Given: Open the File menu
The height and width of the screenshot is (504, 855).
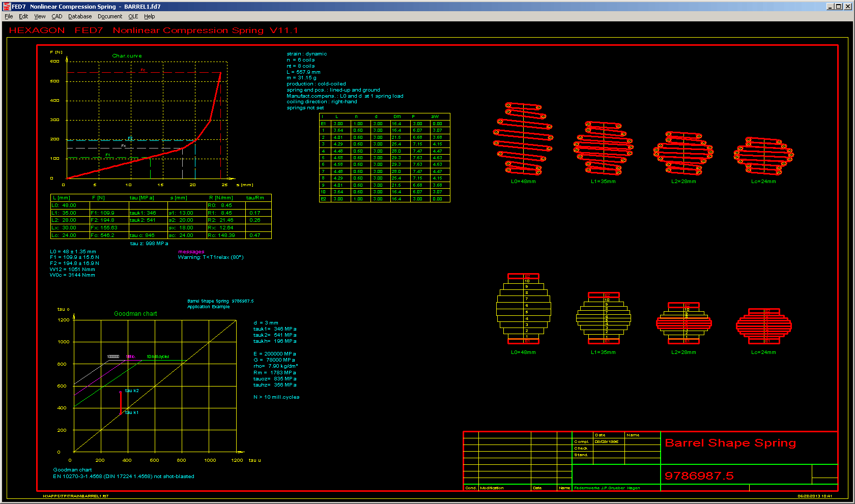Looking at the screenshot, I should pos(9,16).
